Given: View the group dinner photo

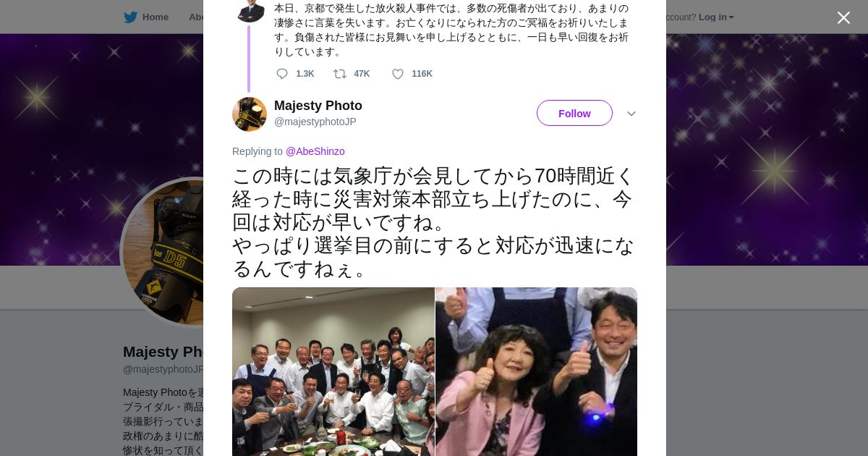Looking at the screenshot, I should (x=333, y=371).
